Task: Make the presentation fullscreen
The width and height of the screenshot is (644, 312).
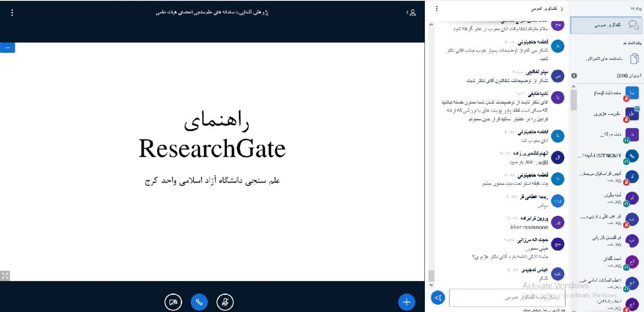Action: (5, 276)
